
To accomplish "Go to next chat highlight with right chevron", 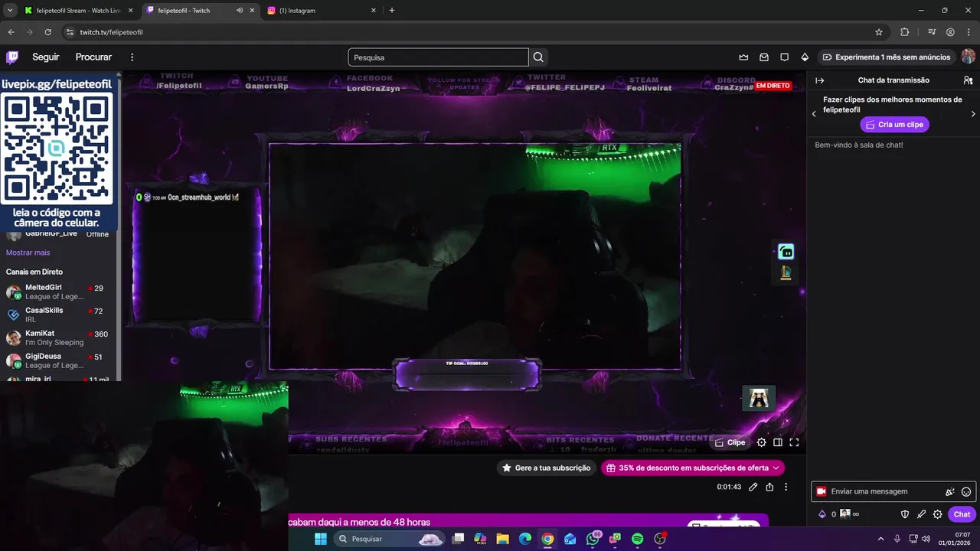I will click(x=973, y=114).
